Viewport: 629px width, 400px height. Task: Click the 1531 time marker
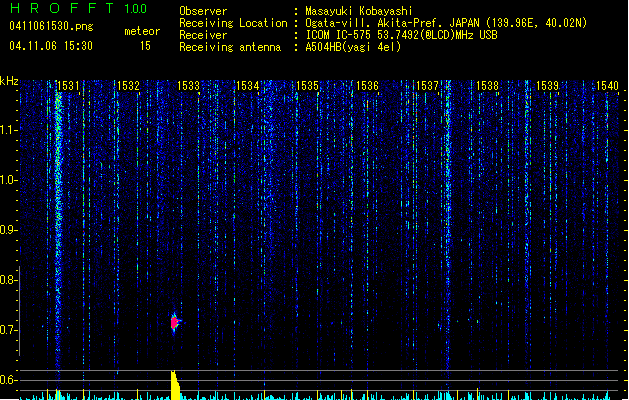[68, 86]
